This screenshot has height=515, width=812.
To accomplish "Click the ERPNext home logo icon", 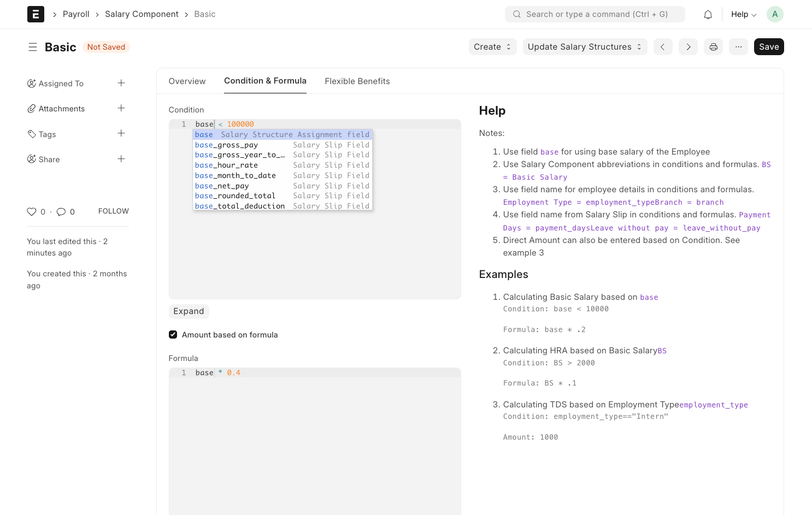I will [x=36, y=14].
